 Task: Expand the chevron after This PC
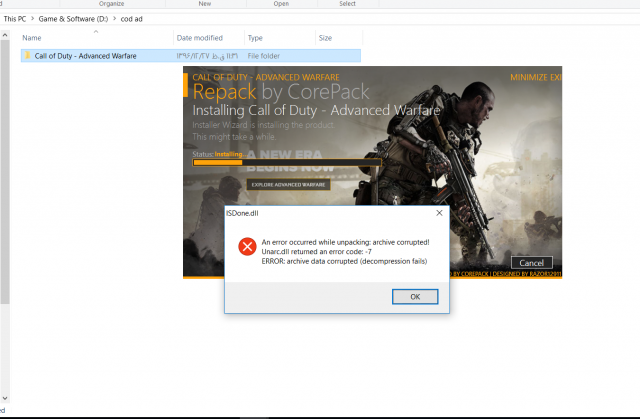point(32,18)
